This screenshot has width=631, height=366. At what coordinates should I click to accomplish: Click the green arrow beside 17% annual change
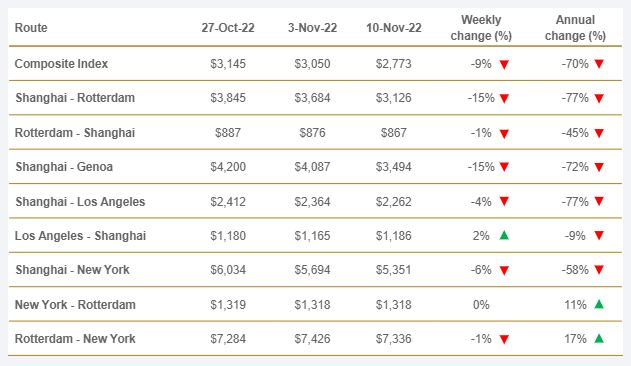tap(599, 338)
